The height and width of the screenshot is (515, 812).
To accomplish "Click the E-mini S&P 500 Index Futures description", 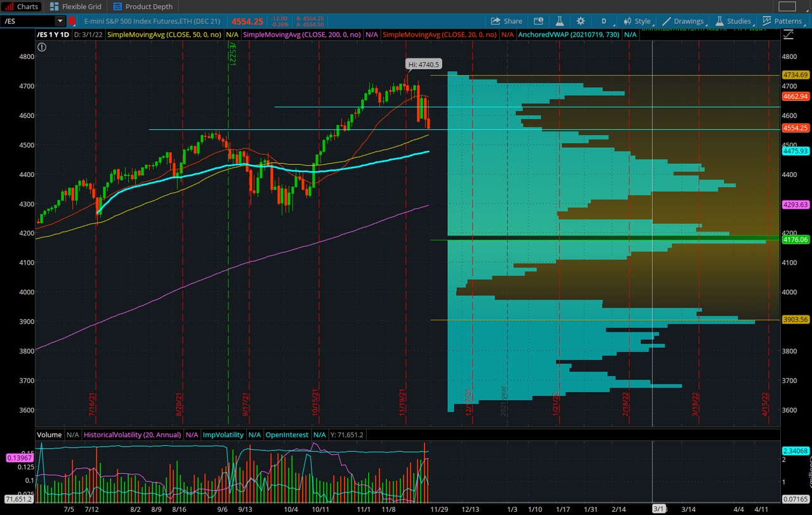I will tap(154, 21).
